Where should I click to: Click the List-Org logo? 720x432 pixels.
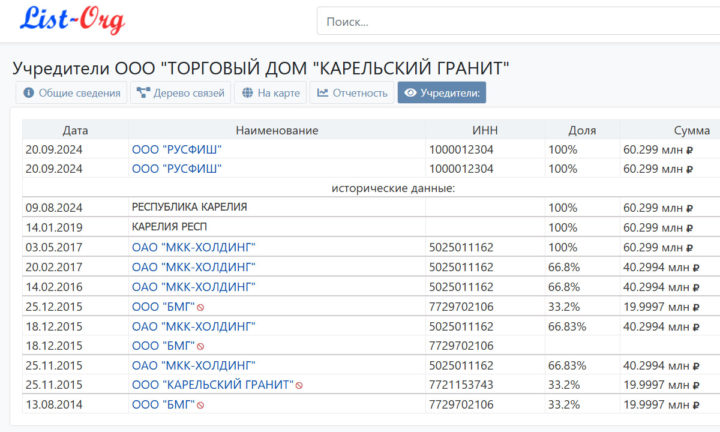72,20
